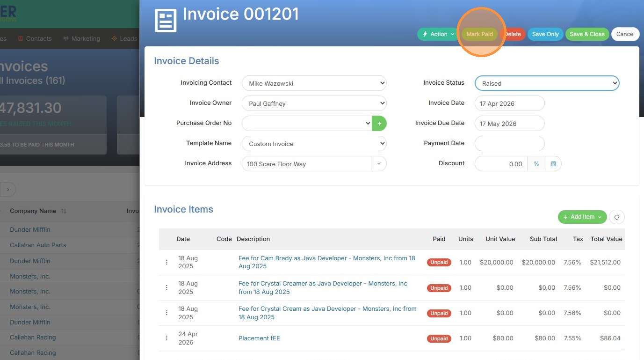Click the Discount amount field
Image resolution: width=644 pixels, height=360 pixels.
(x=501, y=164)
